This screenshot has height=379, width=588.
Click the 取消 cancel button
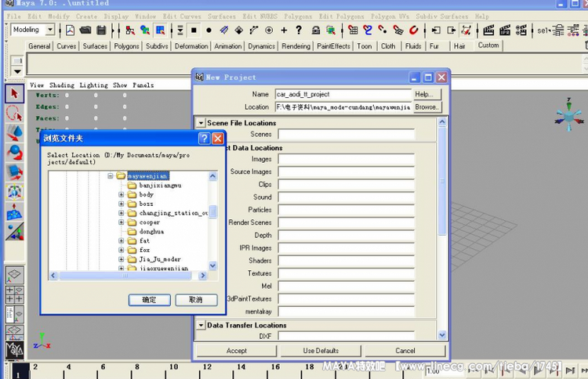click(x=196, y=300)
